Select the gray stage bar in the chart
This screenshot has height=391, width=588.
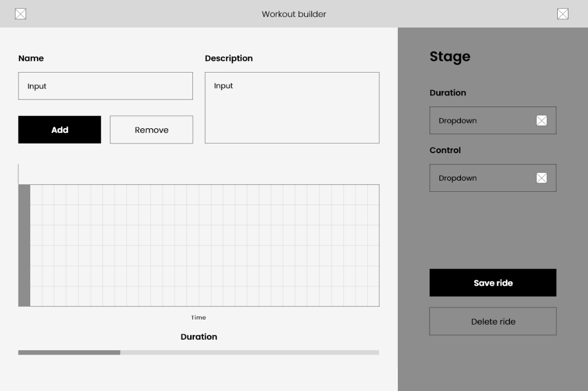click(24, 245)
